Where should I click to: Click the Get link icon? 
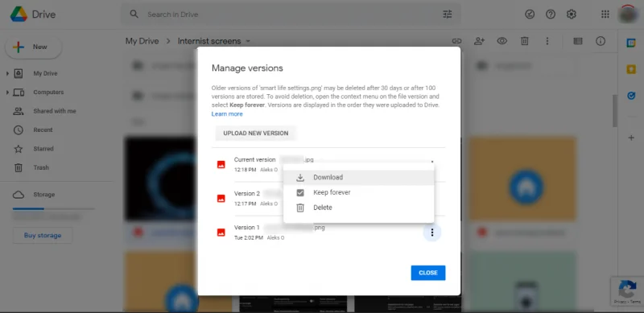point(456,41)
